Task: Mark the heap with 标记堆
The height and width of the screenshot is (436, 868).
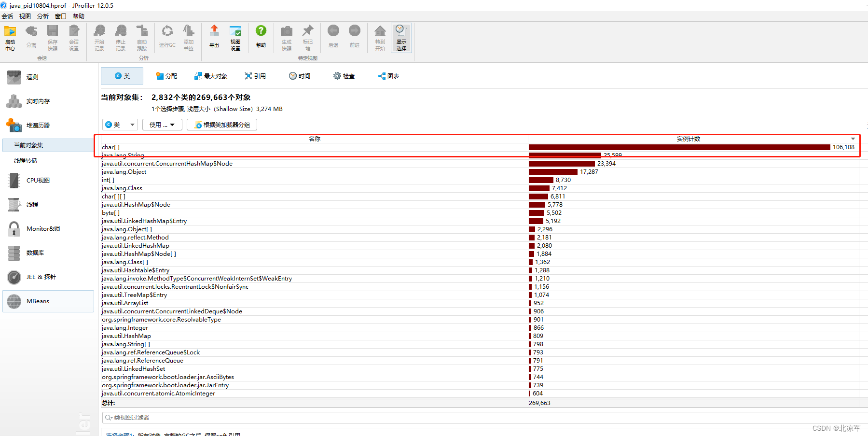Action: [307, 38]
